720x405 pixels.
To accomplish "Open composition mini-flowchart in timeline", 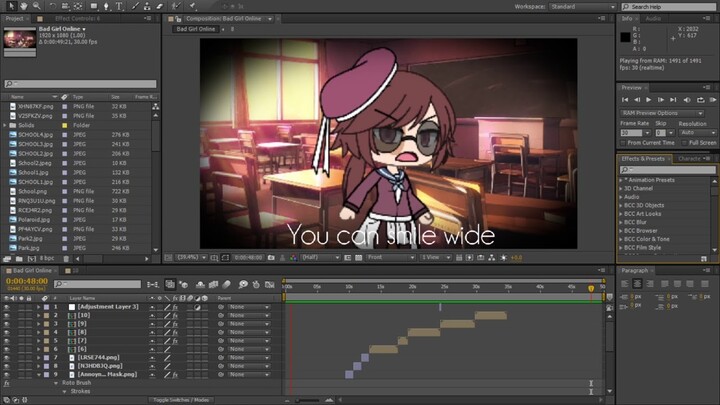I will point(153,285).
